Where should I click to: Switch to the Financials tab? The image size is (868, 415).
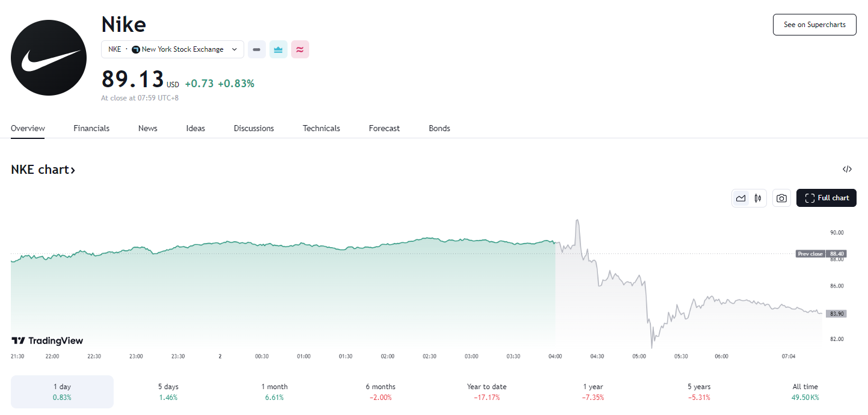[91, 128]
